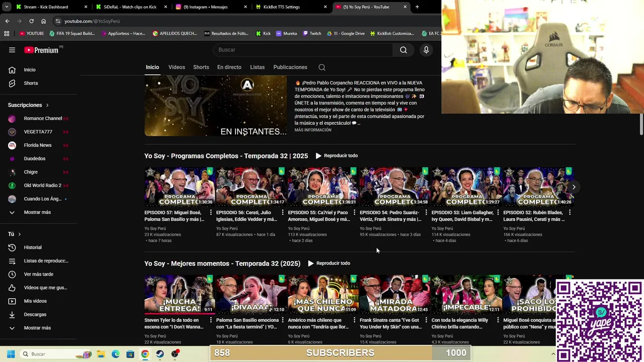
Task: Expand description with MÁS INFORMACIÓN
Action: (313, 130)
